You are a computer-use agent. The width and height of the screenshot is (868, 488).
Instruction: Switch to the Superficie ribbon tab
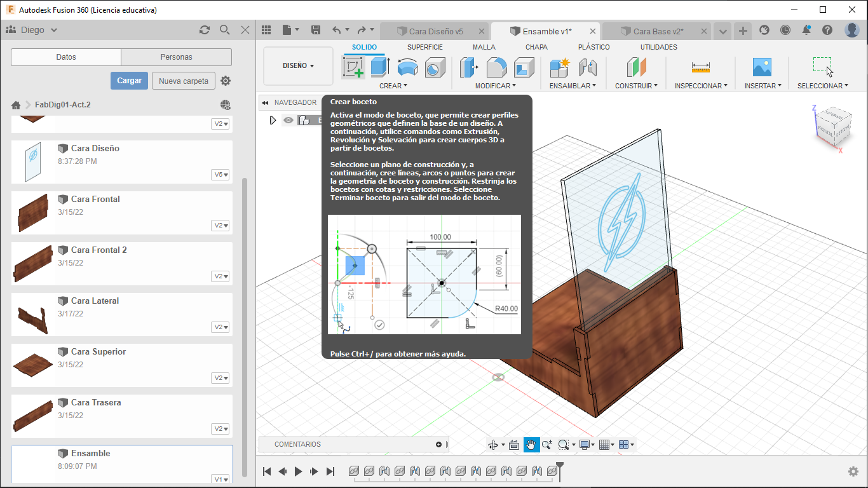pos(425,47)
